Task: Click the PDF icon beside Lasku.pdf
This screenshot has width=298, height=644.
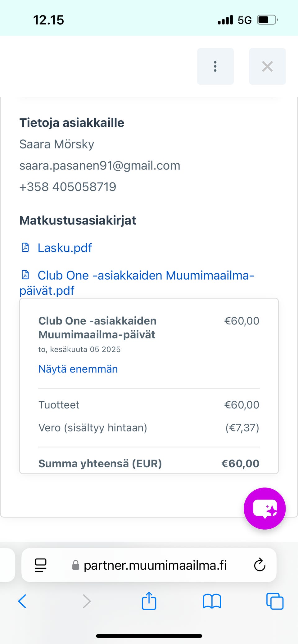Action: 25,247
